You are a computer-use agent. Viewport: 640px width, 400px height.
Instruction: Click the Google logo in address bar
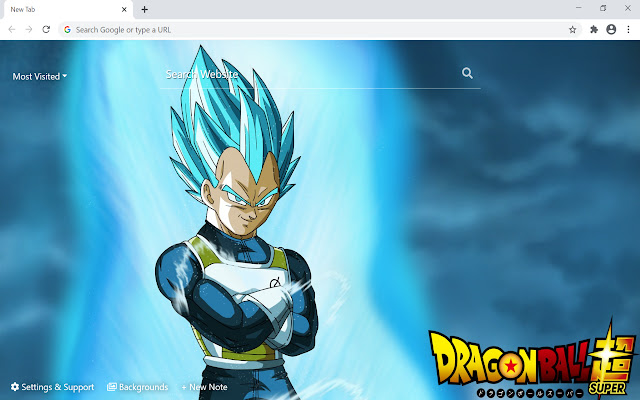point(67,29)
